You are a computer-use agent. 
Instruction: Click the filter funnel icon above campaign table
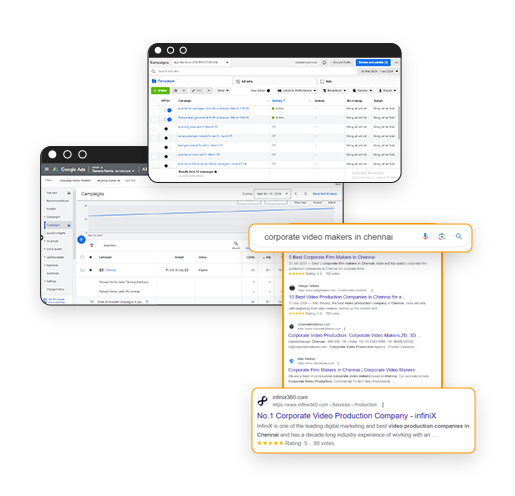click(92, 245)
